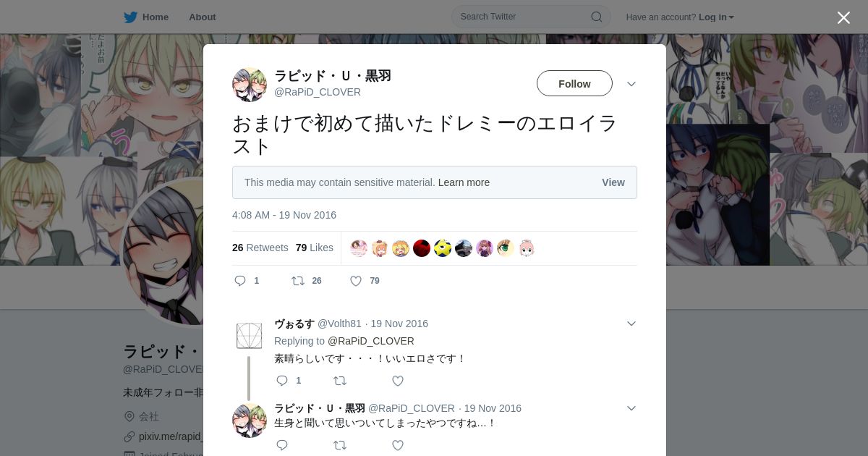Click inside the Search Twitter field
The width and height of the screenshot is (868, 456).
coord(524,17)
